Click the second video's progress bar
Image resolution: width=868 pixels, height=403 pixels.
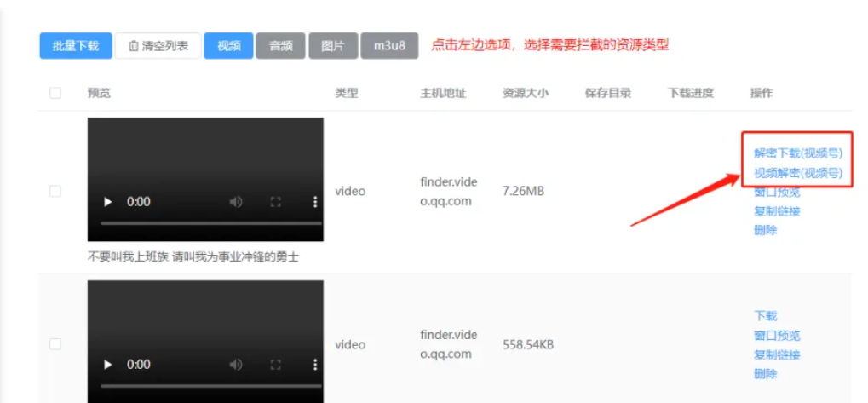[x=211, y=386]
